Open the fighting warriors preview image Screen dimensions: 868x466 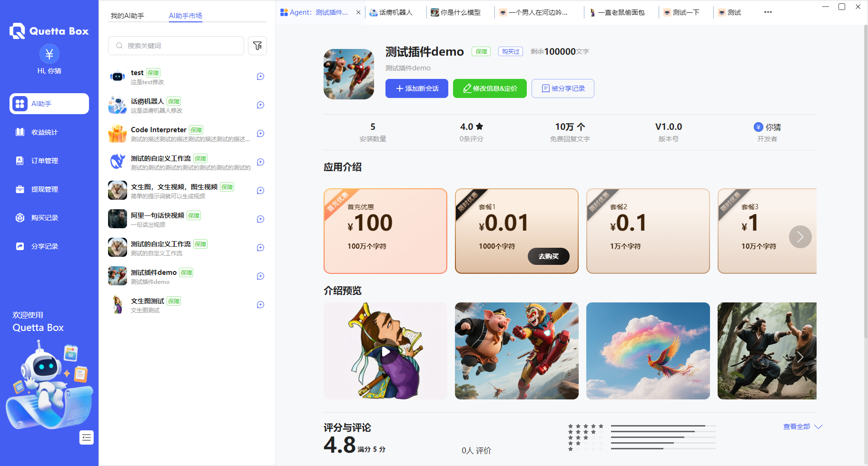767,351
